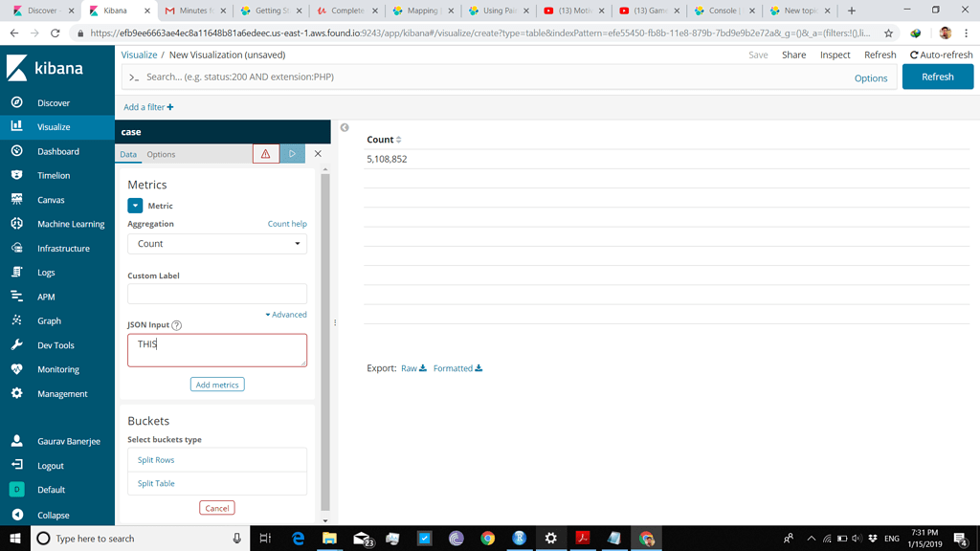
Task: Apply changes with the play icon
Action: pyautogui.click(x=292, y=153)
